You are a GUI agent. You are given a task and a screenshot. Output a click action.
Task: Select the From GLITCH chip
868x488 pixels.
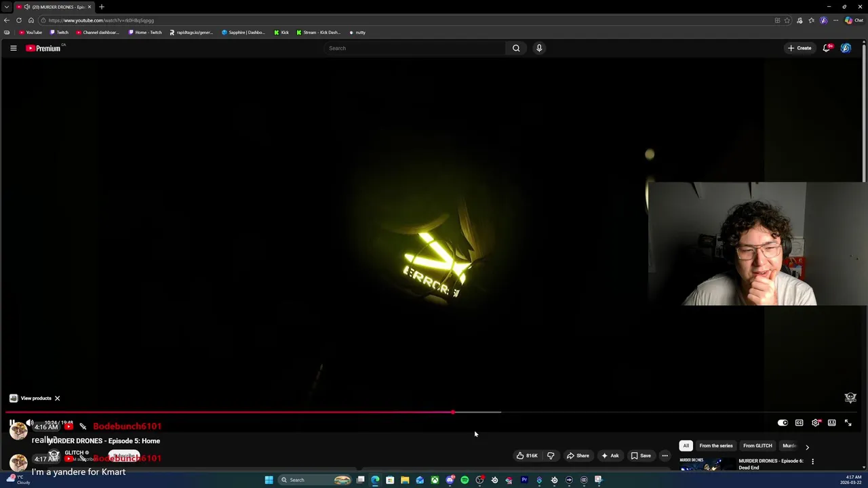click(757, 446)
